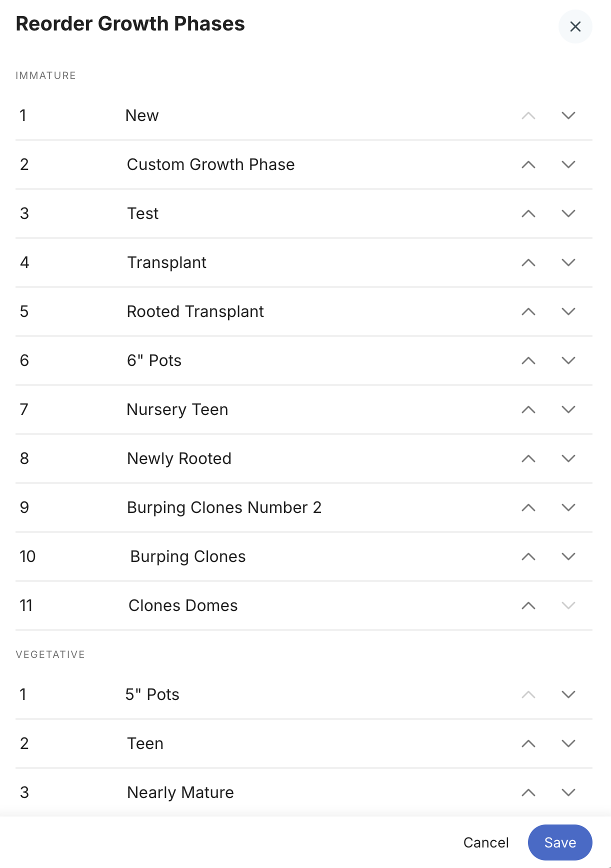Close the Reorder Growth Phases dialog

[x=575, y=26]
